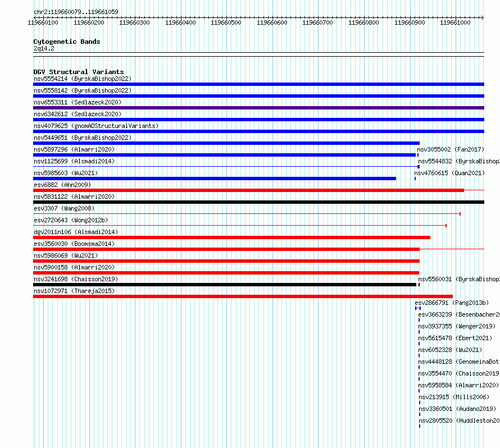Click nsv213915 (Mills2006) label
Image resolution: width=500 pixels, height=448 pixels.
click(454, 397)
